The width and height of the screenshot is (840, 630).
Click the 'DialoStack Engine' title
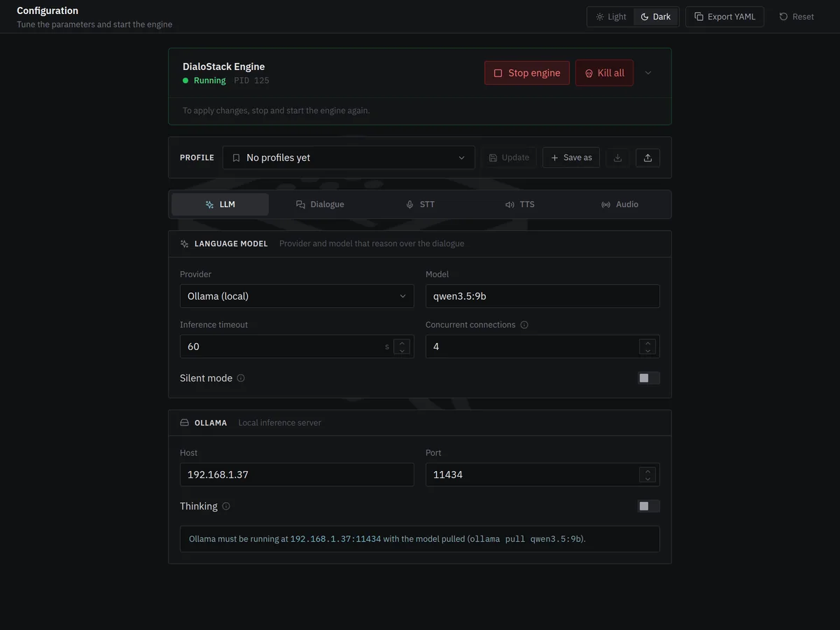coord(224,66)
